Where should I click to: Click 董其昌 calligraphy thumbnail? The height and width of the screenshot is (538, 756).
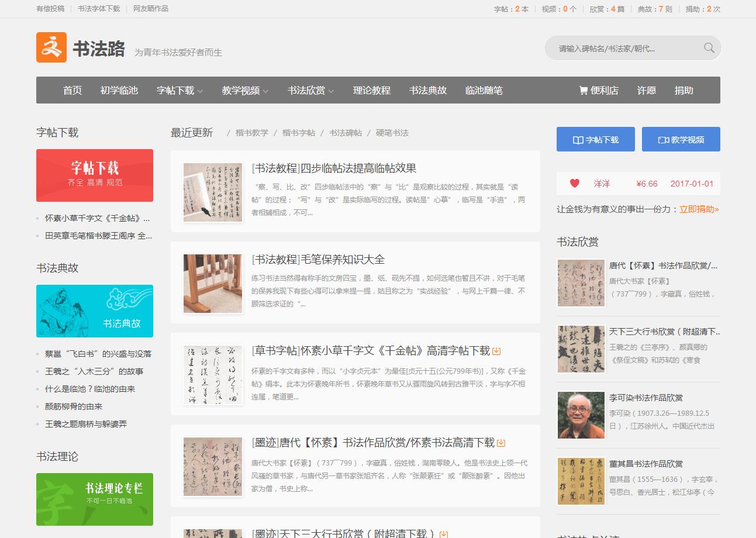(581, 481)
